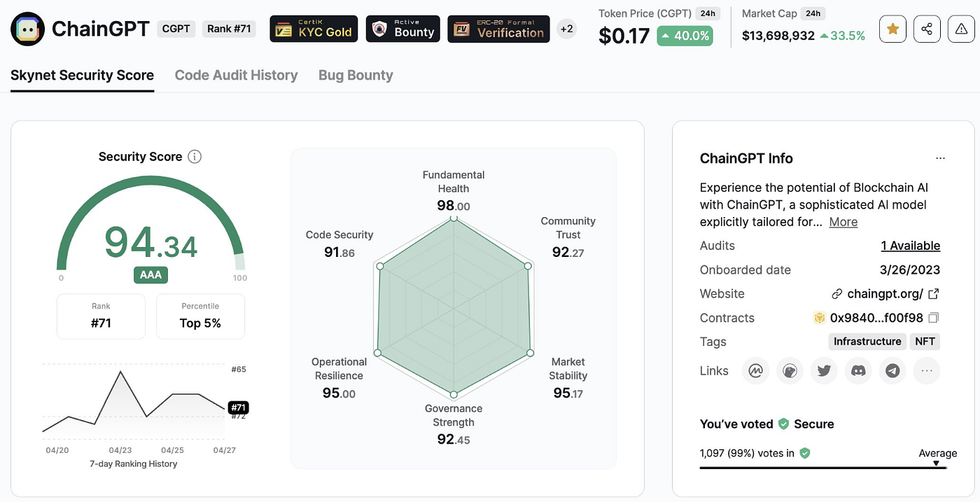Toggle the Market Cap 24h selector
The image size is (980, 502).
click(x=813, y=14)
